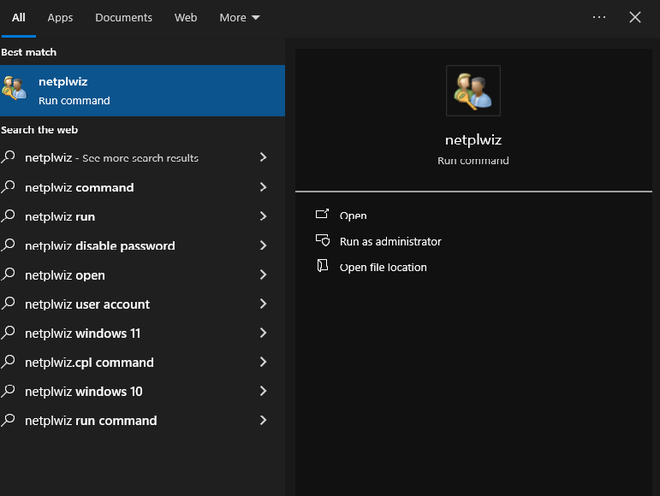Click the Run as administrator shield icon
The image size is (660, 496).
322,241
